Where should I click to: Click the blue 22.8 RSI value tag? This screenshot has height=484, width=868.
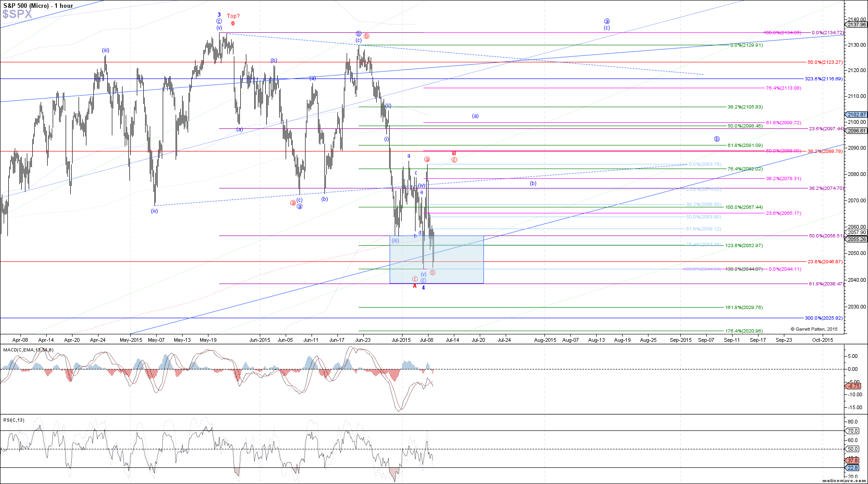click(x=853, y=468)
